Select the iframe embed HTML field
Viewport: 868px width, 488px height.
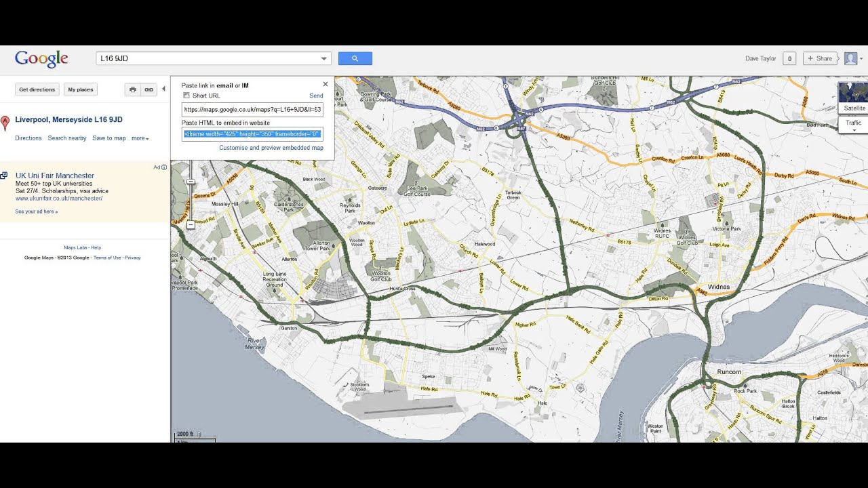(x=252, y=134)
